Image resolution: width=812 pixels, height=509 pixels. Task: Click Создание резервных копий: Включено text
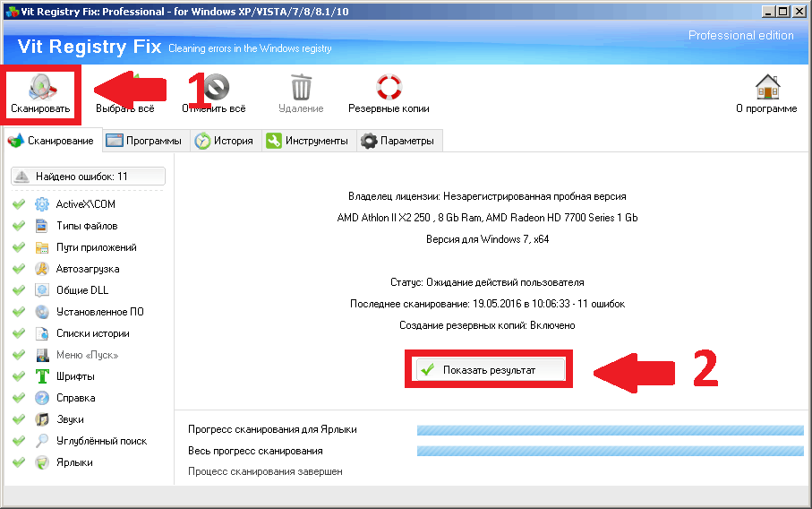487,325
